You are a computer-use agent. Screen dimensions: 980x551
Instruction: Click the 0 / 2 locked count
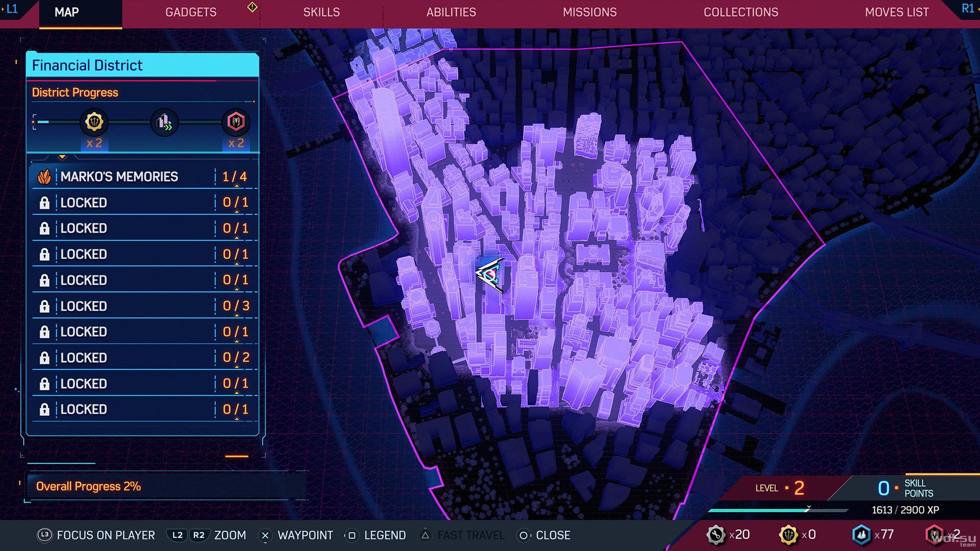coord(236,358)
